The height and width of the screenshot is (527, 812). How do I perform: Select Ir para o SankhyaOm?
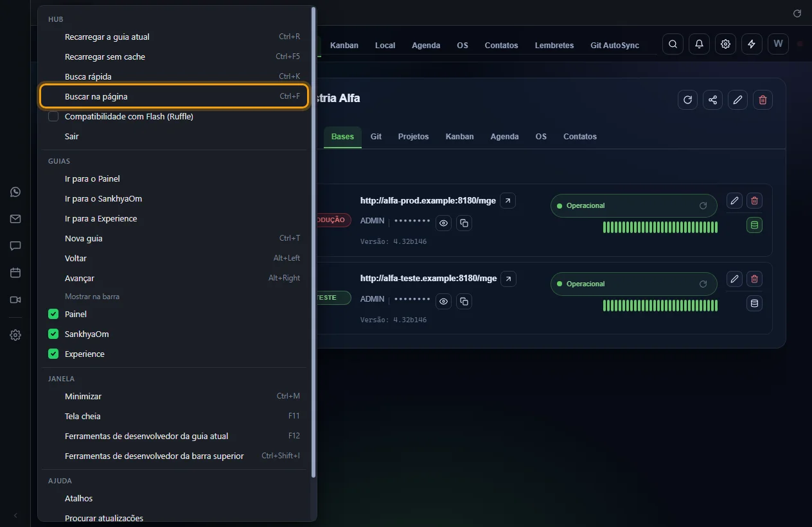click(174, 198)
